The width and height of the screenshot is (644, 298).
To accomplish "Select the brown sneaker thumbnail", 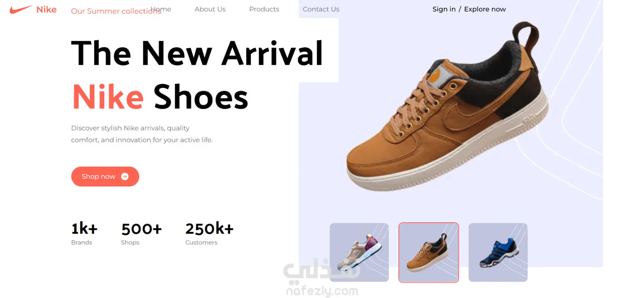I will (x=429, y=252).
